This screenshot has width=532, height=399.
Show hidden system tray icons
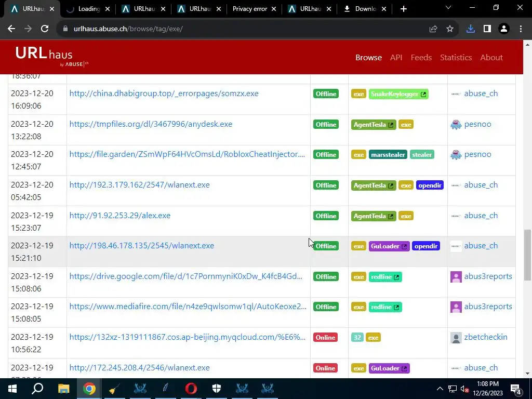(x=440, y=389)
